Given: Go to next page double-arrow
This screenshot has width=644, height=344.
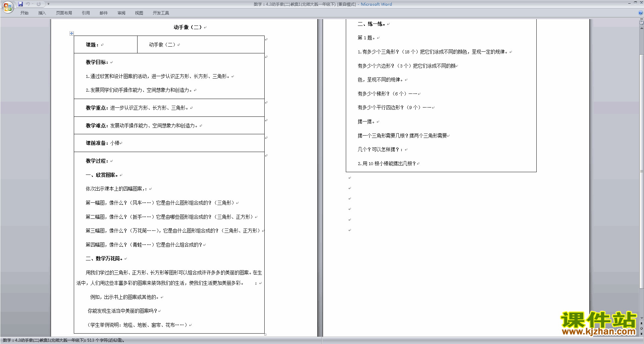Looking at the screenshot, I should [641, 334].
